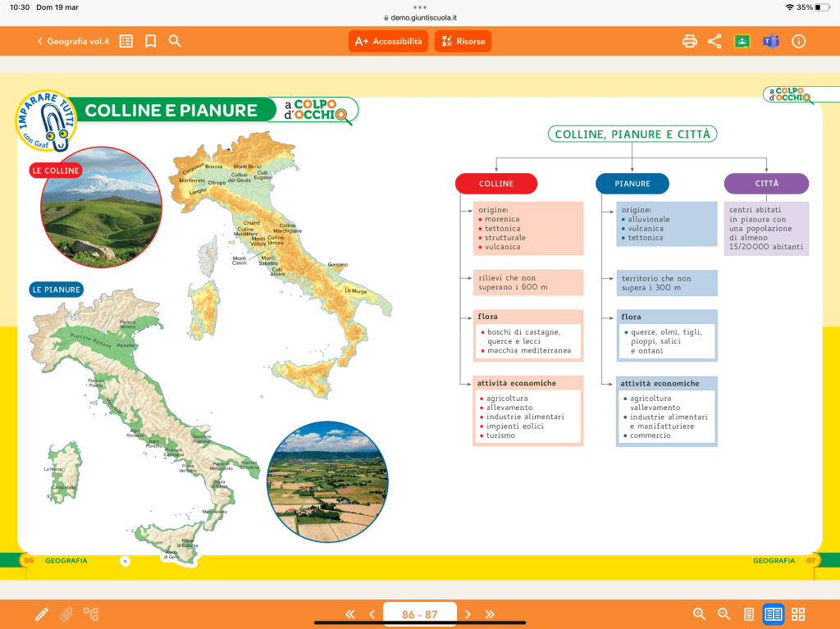The image size is (840, 629).
Task: Go to the next page
Action: 468,614
